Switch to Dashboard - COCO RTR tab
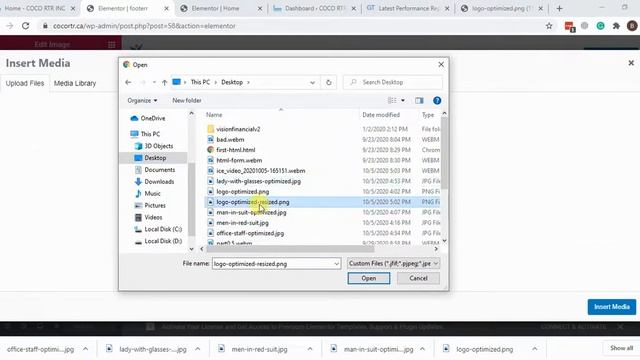640x360 pixels. tap(314, 8)
